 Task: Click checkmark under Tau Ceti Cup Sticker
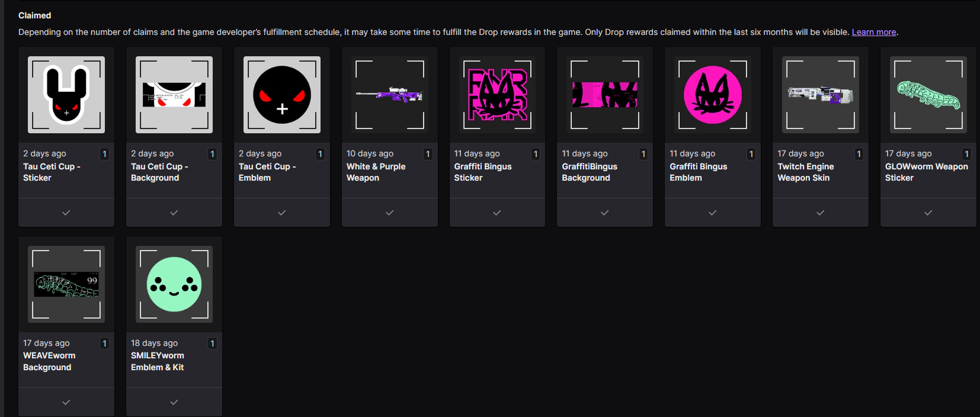66,213
